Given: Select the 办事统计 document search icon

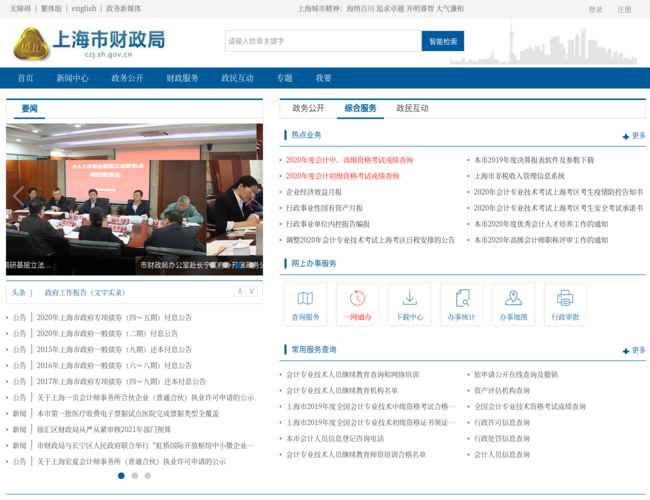Looking at the screenshot, I should pos(462,298).
